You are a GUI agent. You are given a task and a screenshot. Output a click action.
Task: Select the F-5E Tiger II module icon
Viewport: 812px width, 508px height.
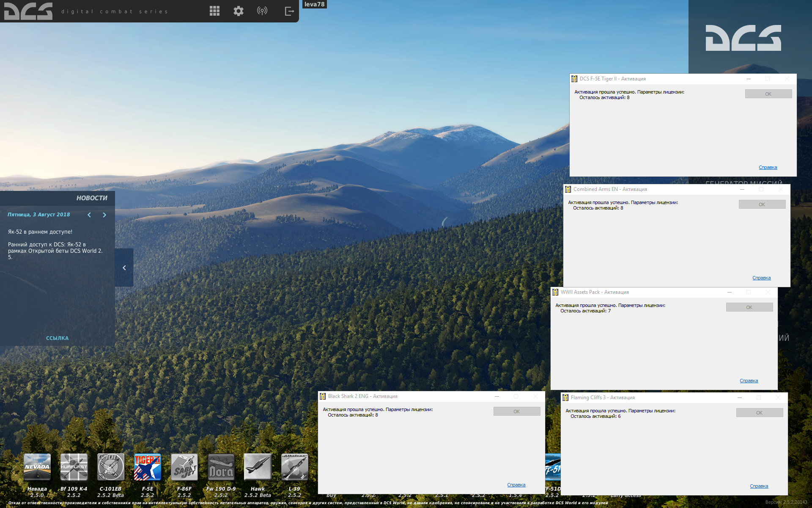(148, 467)
